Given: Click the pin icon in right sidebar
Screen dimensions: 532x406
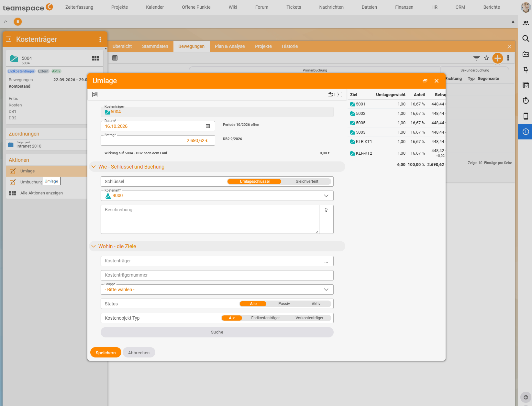Looking at the screenshot, I should pos(526,70).
